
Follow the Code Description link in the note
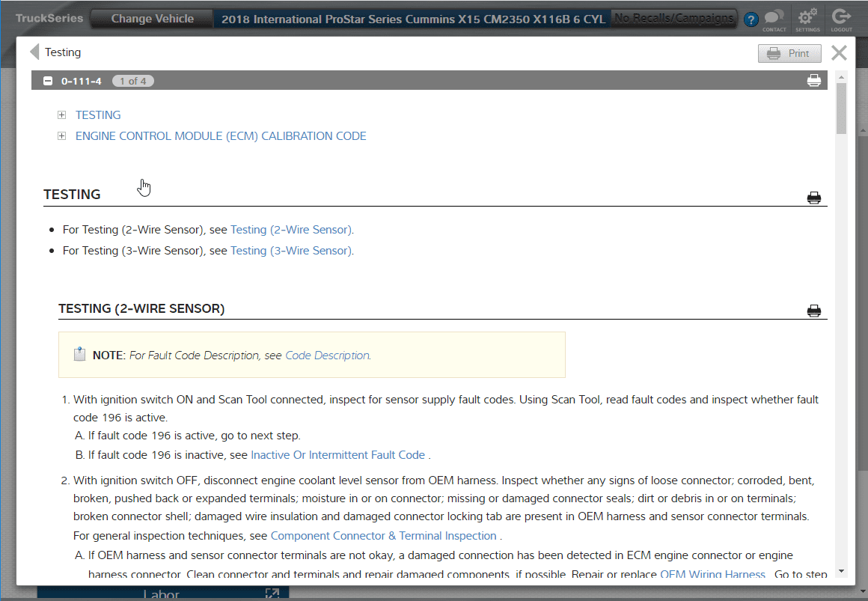click(x=327, y=356)
